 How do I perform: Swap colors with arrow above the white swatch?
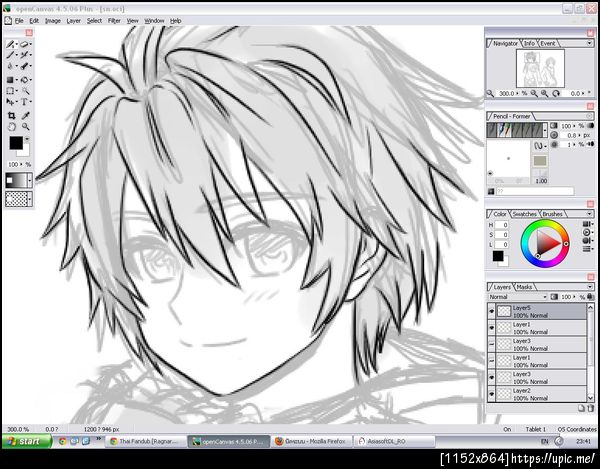pos(27,140)
